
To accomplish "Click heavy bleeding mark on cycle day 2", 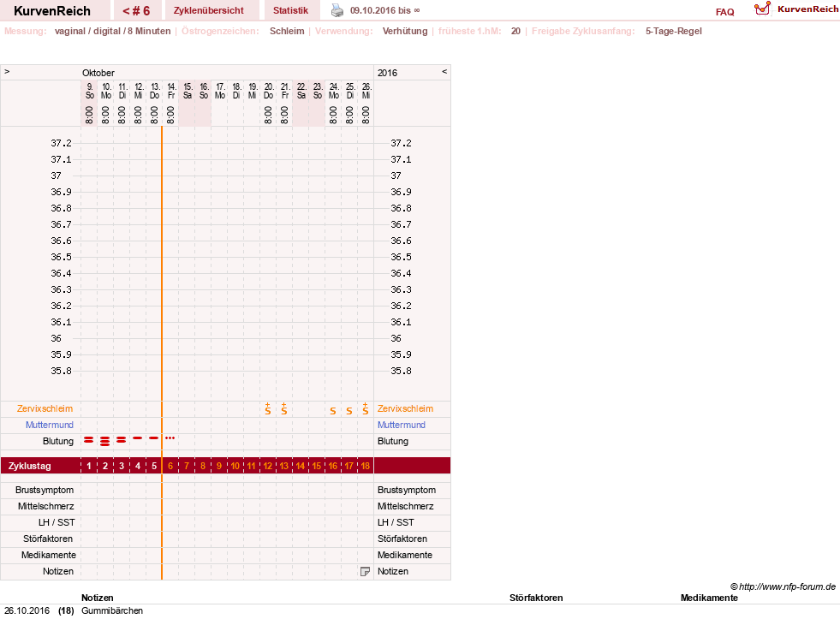I will tap(105, 442).
